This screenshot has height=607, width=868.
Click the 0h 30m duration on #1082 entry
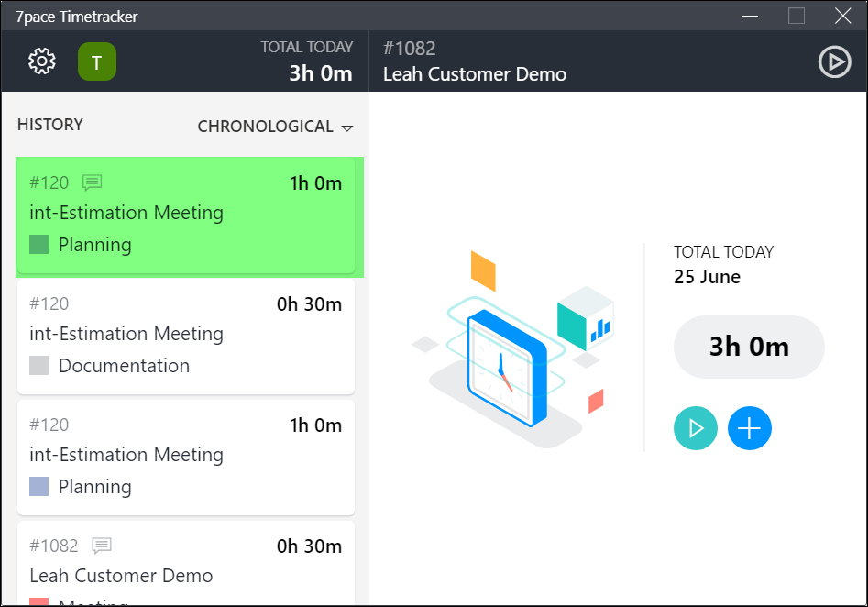[x=309, y=546]
